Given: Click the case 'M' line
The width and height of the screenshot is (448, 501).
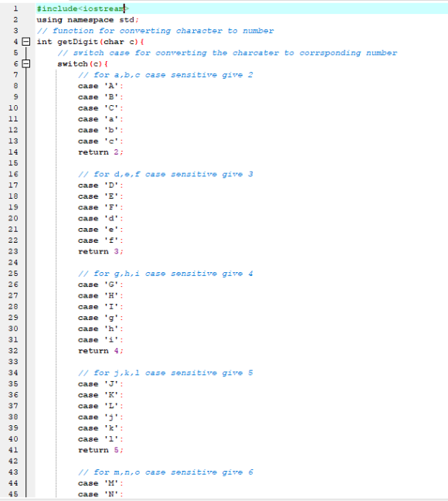Looking at the screenshot, I should tap(100, 483).
